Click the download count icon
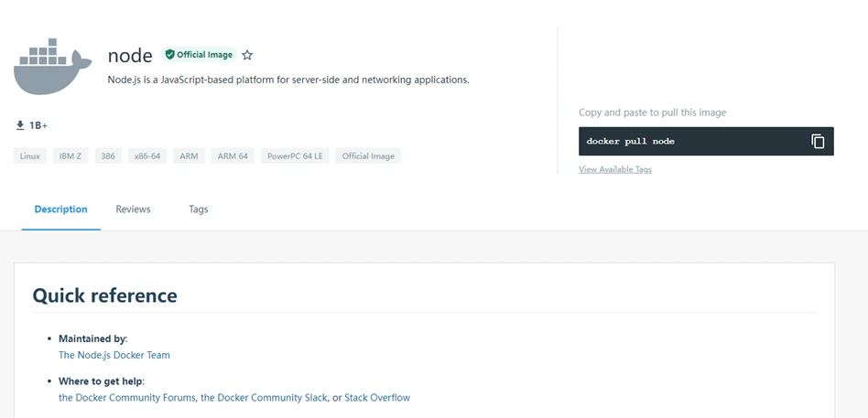Viewport: 868px width, 418px height. 20,125
